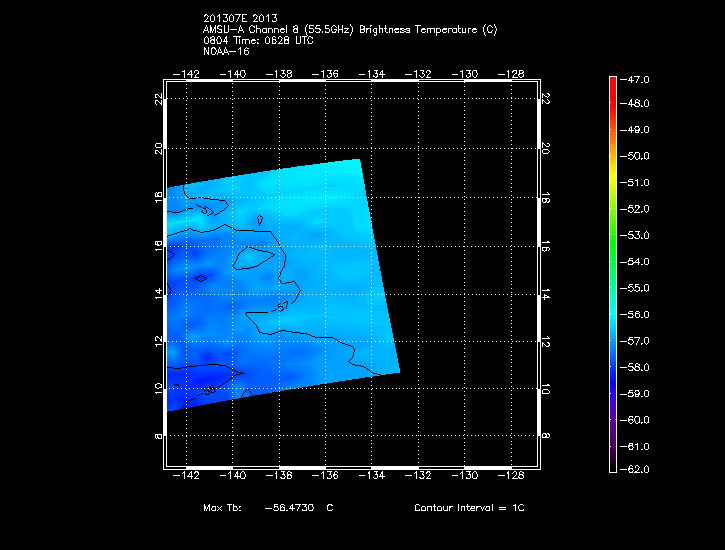Click the 8 latitude label on right axis
Viewport: 725px width, 550px height.
pyautogui.click(x=546, y=436)
